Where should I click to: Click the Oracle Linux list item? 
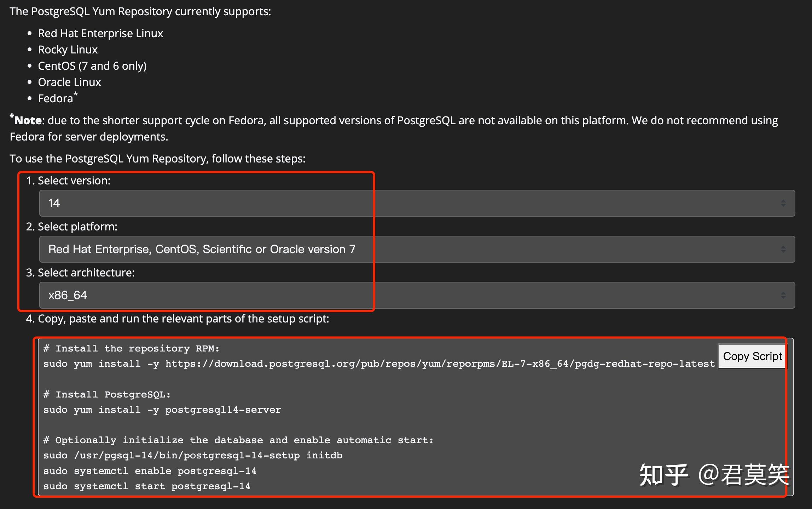click(x=69, y=82)
